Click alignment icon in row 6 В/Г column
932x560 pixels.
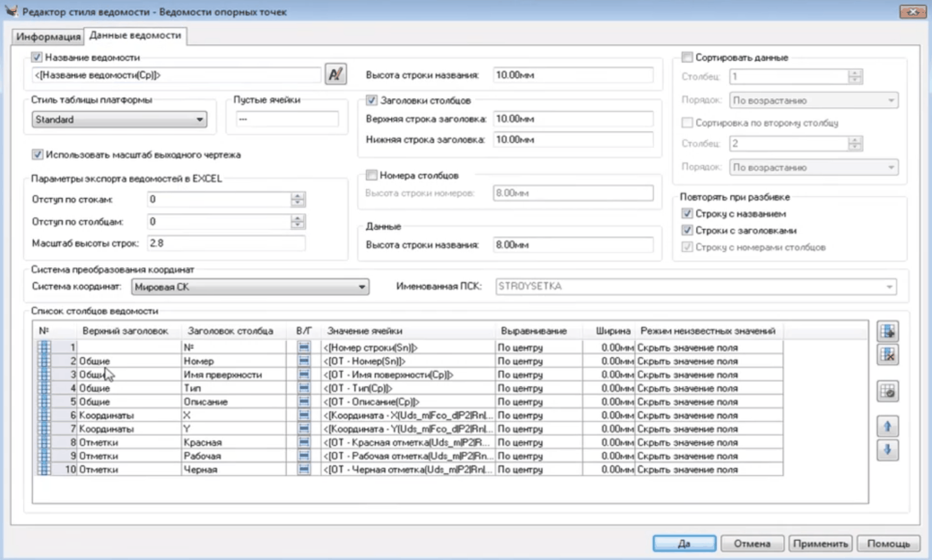[304, 415]
